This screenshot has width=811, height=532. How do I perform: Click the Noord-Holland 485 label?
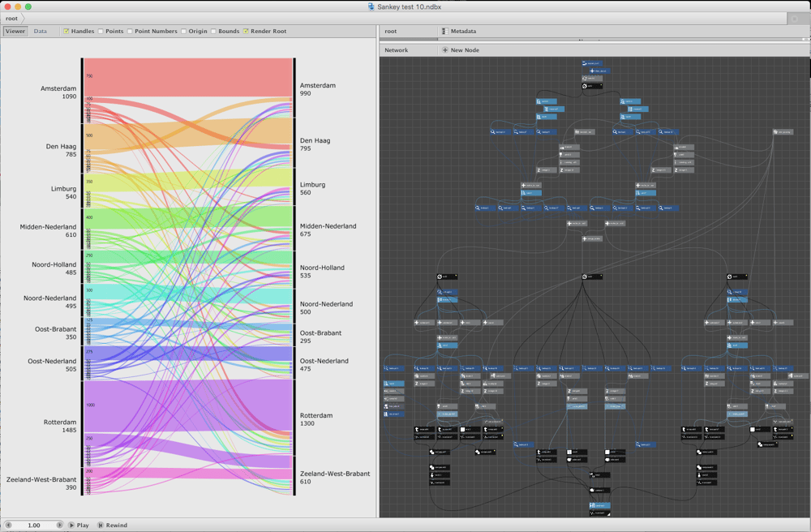click(x=54, y=268)
